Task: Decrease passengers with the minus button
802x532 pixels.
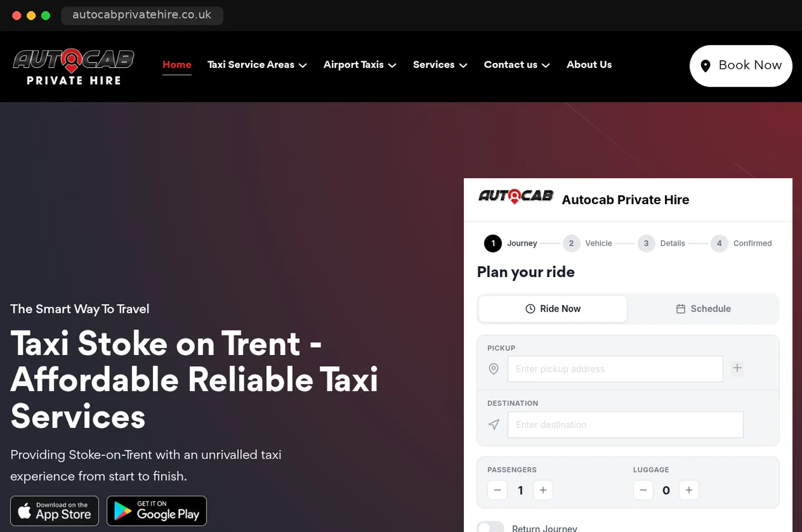Action: [497, 490]
